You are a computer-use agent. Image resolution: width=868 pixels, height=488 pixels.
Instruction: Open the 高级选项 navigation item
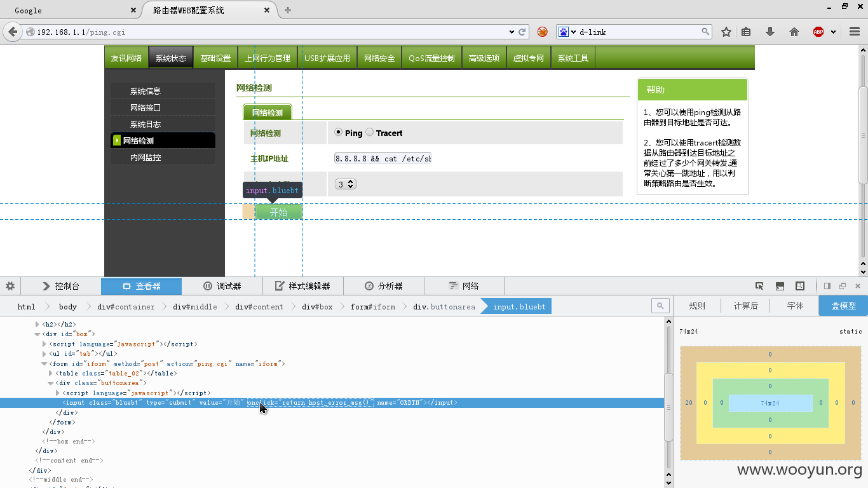[x=484, y=58]
